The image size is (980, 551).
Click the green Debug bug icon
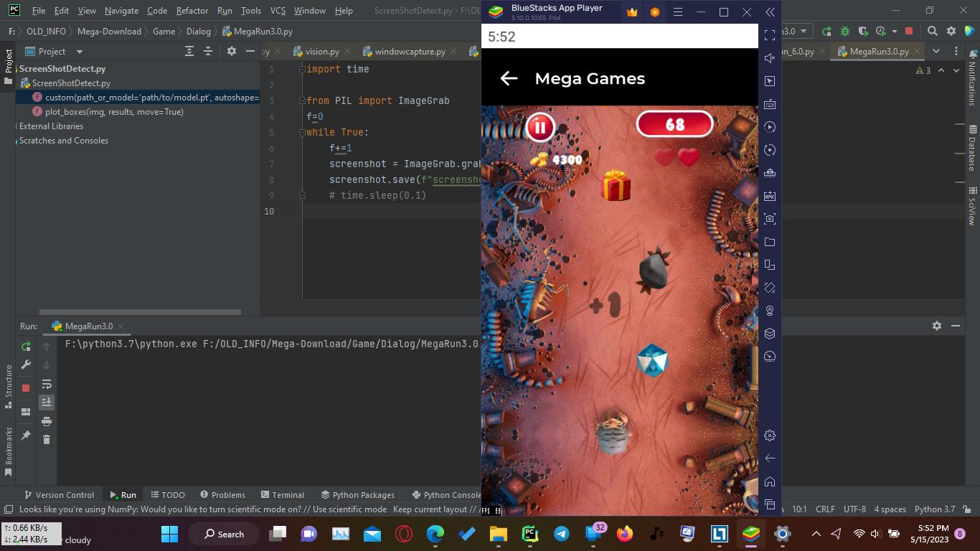[x=845, y=32]
